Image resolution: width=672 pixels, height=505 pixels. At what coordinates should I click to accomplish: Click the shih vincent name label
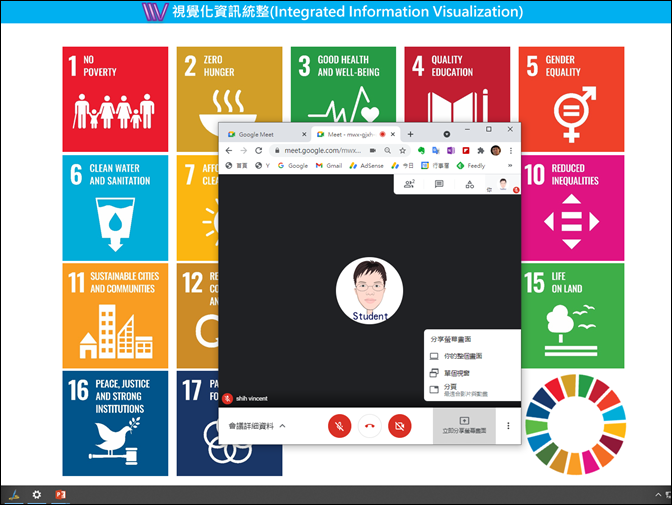pyautogui.click(x=252, y=399)
